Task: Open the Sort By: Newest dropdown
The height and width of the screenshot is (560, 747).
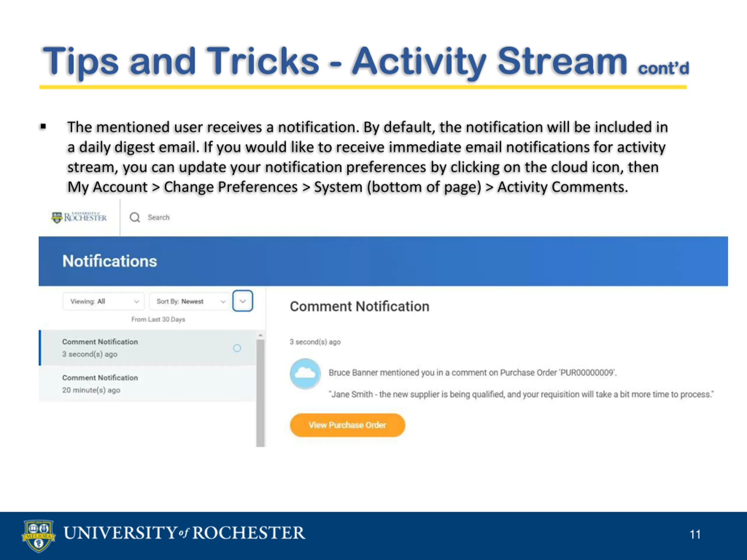Action: point(190,301)
